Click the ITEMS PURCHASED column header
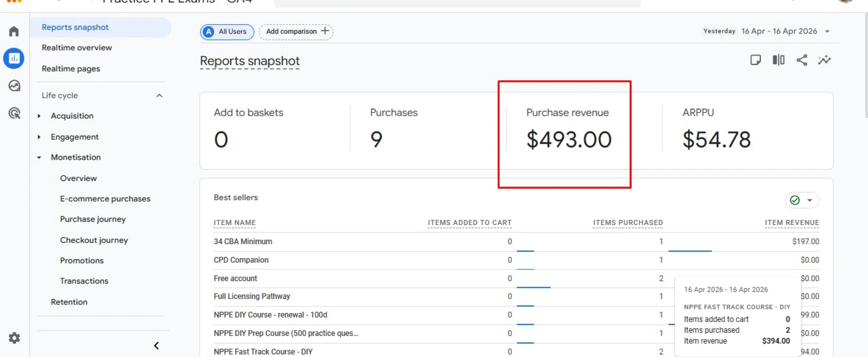 (628, 222)
